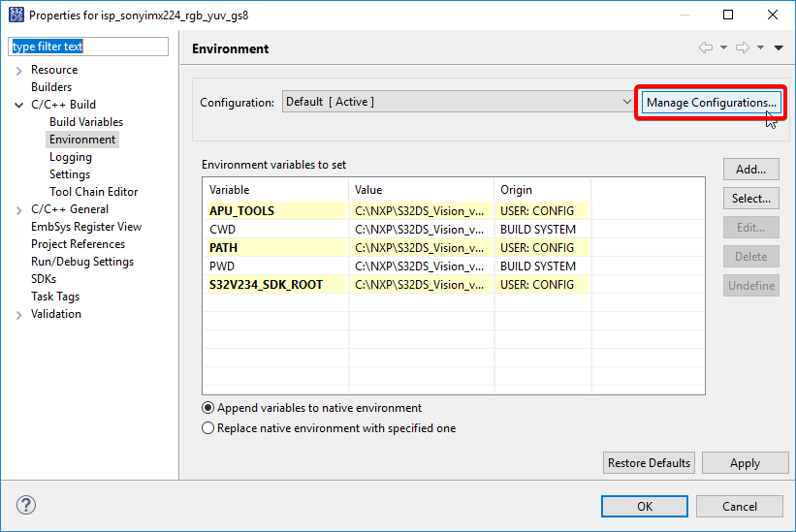This screenshot has height=532, width=796.
Task: Open the Task Tags page
Action: click(x=55, y=297)
